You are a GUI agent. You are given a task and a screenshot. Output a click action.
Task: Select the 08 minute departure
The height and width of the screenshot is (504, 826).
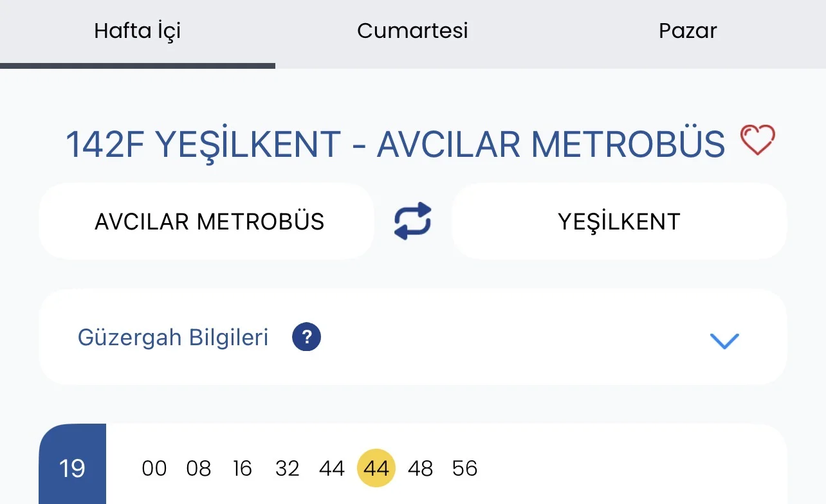coord(199,469)
